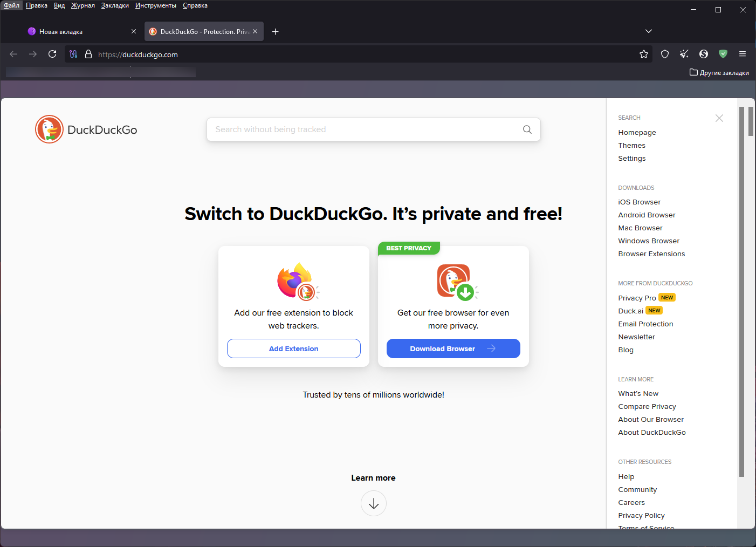Open the site permissions icon in the address bar
Screen dimensions: 756x547
coord(73,54)
